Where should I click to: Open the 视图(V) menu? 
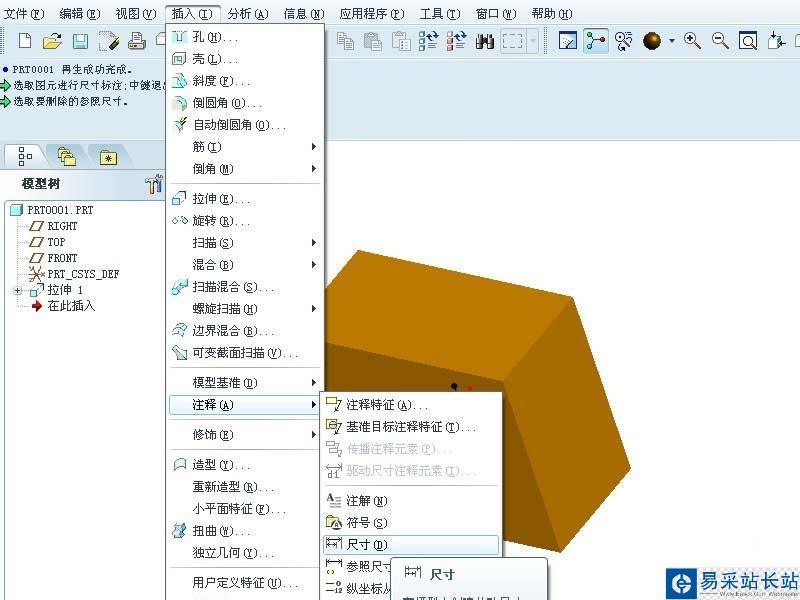coord(135,14)
